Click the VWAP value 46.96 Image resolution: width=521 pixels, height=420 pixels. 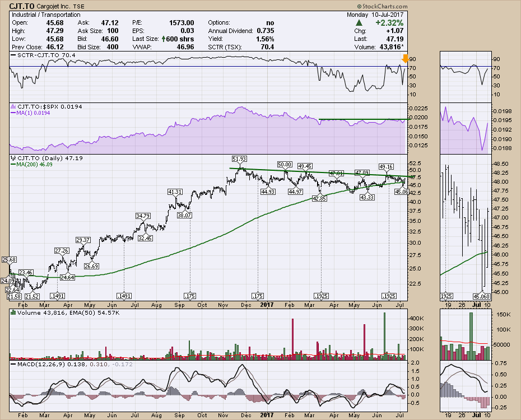pyautogui.click(x=185, y=47)
